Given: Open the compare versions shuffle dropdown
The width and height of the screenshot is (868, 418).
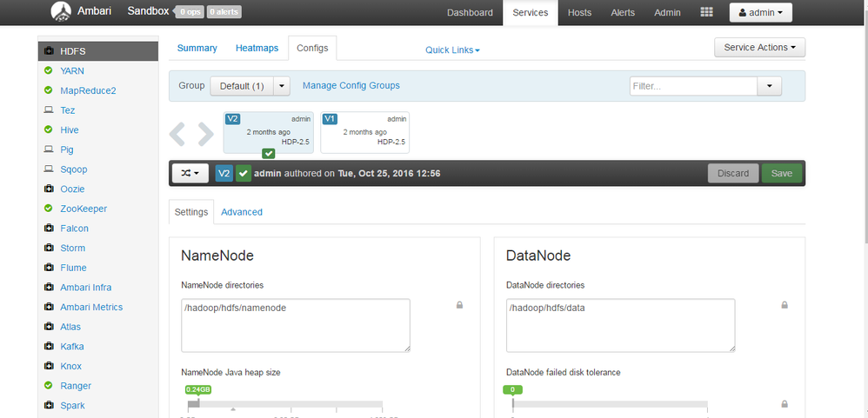Looking at the screenshot, I should (190, 174).
